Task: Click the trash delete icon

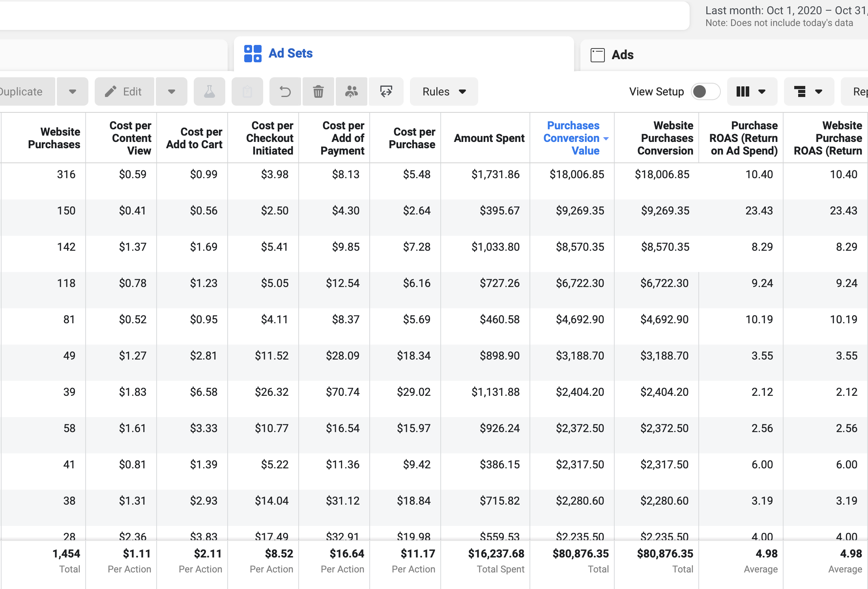Action: tap(318, 91)
